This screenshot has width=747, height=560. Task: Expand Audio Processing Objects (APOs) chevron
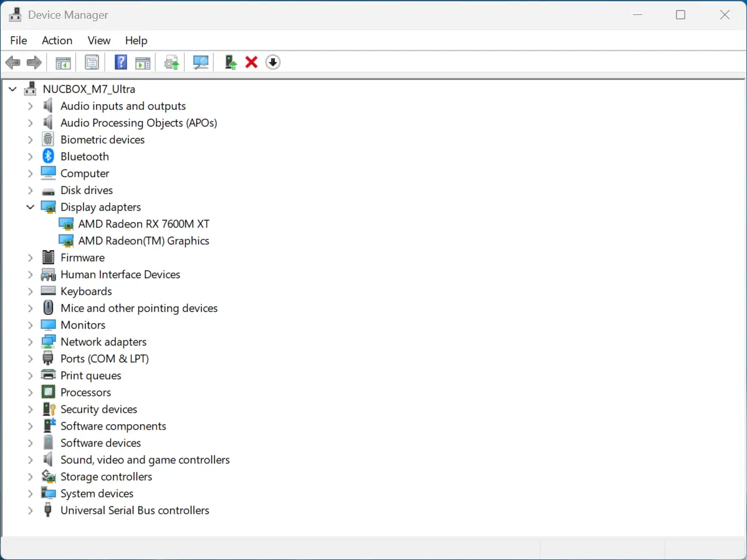[31, 123]
